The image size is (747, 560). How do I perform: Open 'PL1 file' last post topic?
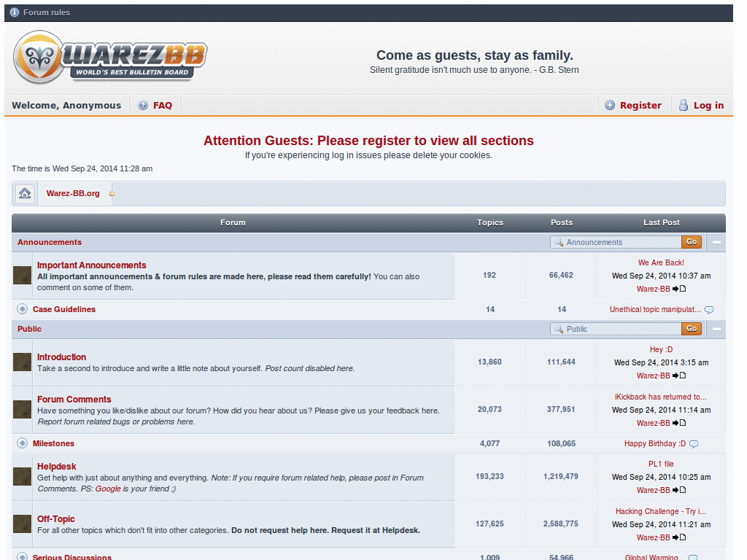661,464
